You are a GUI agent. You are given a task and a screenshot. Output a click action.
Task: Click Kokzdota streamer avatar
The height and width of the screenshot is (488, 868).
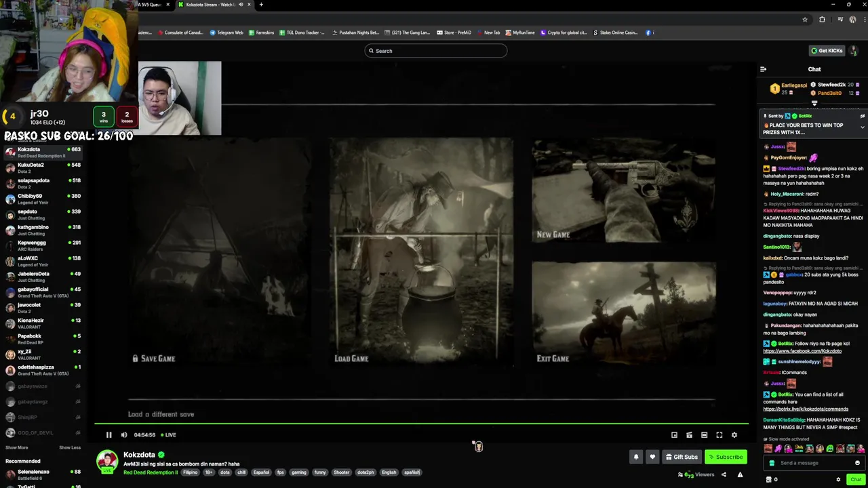(x=107, y=461)
